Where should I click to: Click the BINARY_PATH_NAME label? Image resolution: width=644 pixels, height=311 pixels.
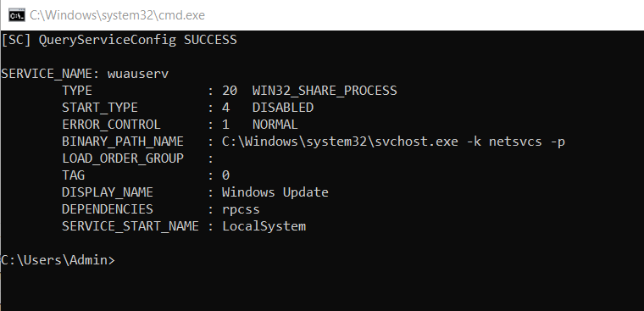coord(122,142)
